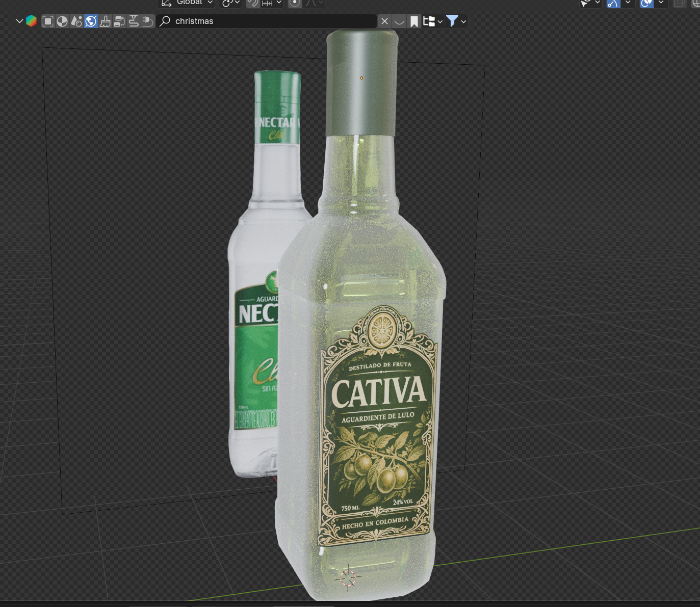
Task: Open the snapping options dropdown
Action: 272,3
